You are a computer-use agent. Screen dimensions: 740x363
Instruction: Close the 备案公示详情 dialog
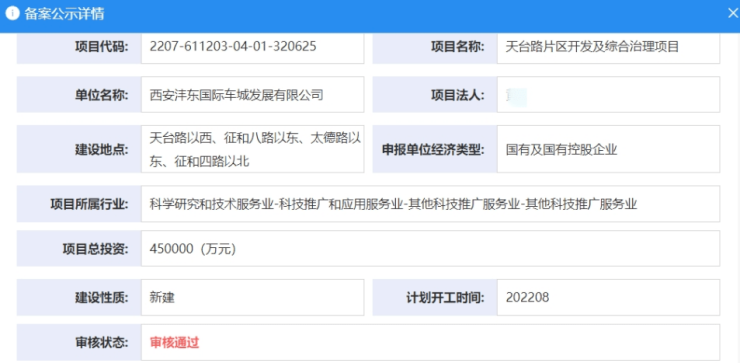[733, 13]
